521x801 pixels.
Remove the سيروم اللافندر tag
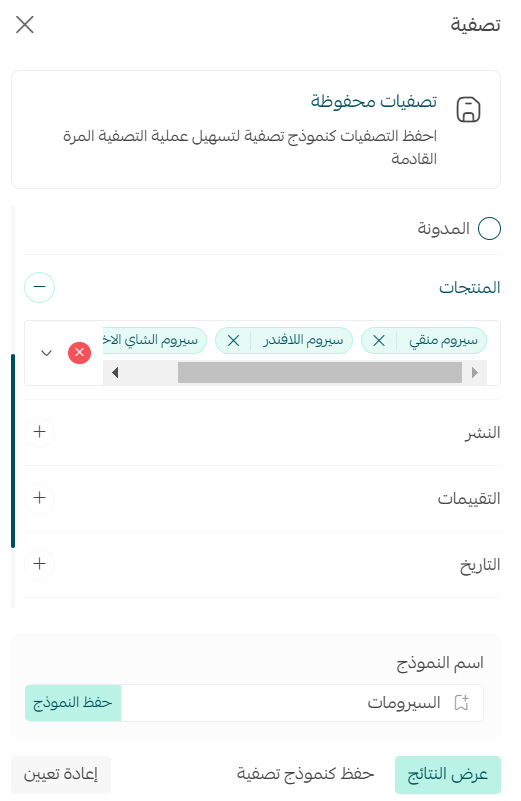coord(233,341)
